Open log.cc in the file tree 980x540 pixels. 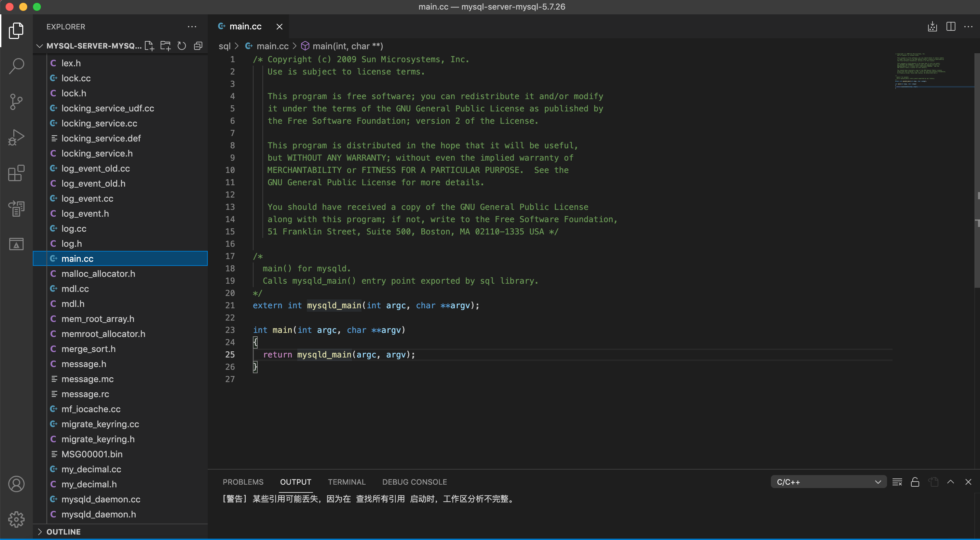tap(120, 229)
